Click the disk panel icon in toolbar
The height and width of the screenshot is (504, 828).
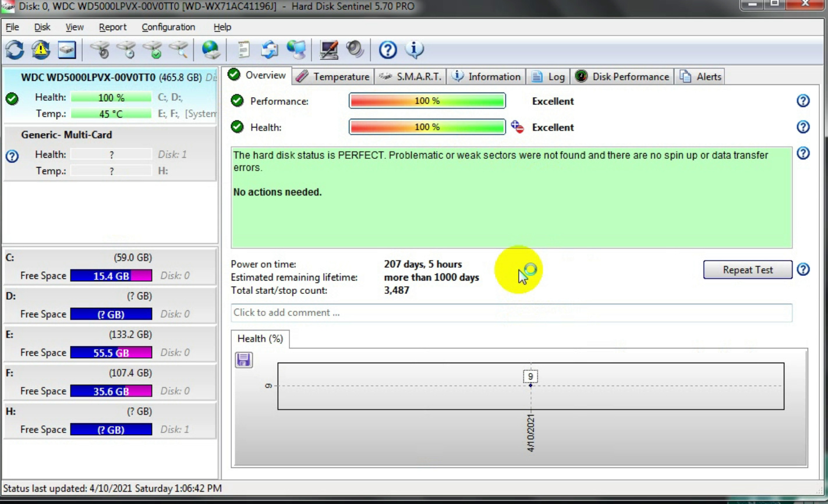(67, 50)
